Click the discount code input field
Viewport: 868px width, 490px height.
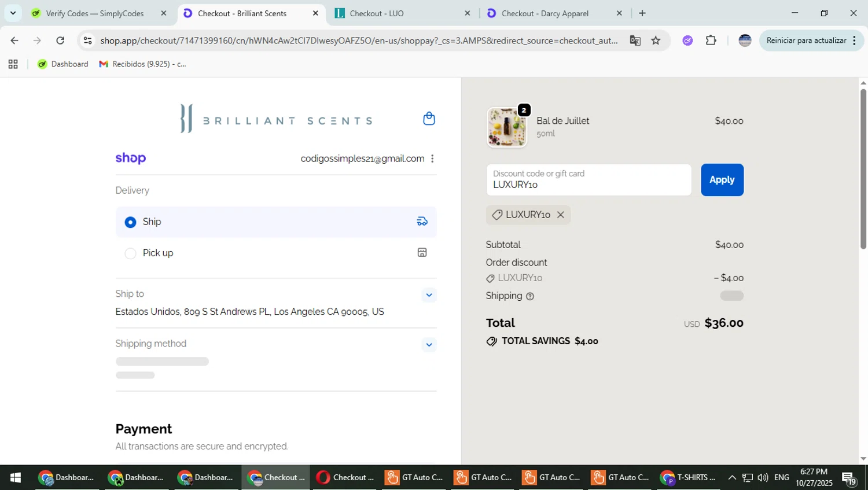[589, 180]
